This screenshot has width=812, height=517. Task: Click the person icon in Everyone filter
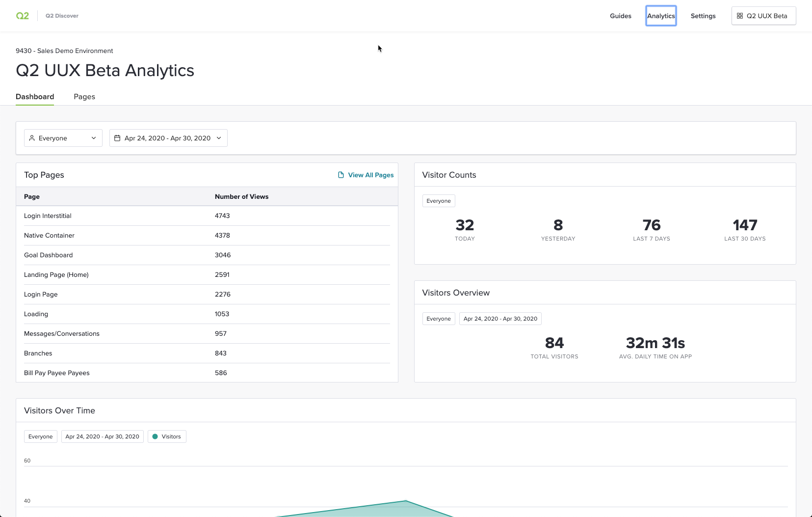[x=32, y=138]
